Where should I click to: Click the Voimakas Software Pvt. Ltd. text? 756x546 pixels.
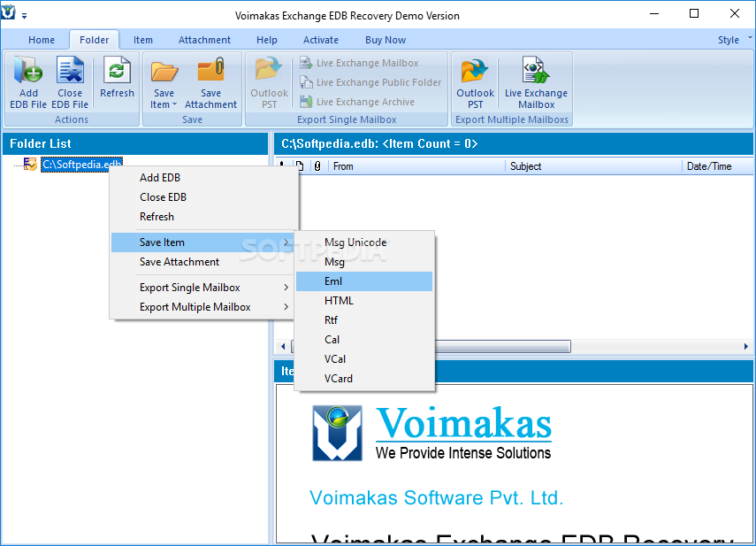tap(436, 497)
